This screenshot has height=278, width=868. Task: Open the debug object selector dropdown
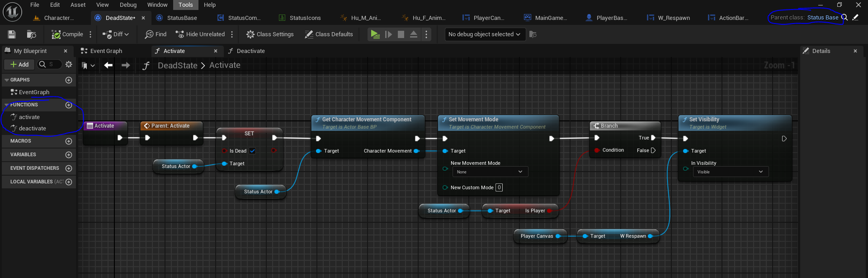485,34
